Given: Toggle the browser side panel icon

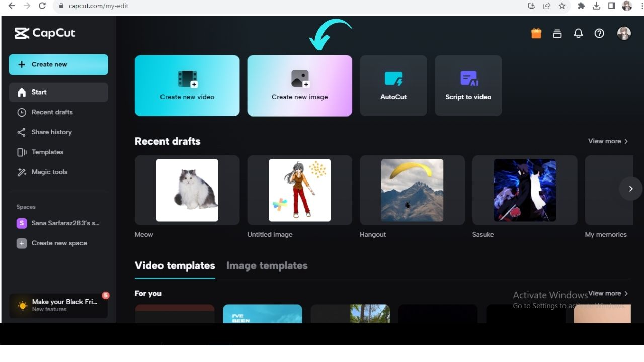Looking at the screenshot, I should point(611,6).
